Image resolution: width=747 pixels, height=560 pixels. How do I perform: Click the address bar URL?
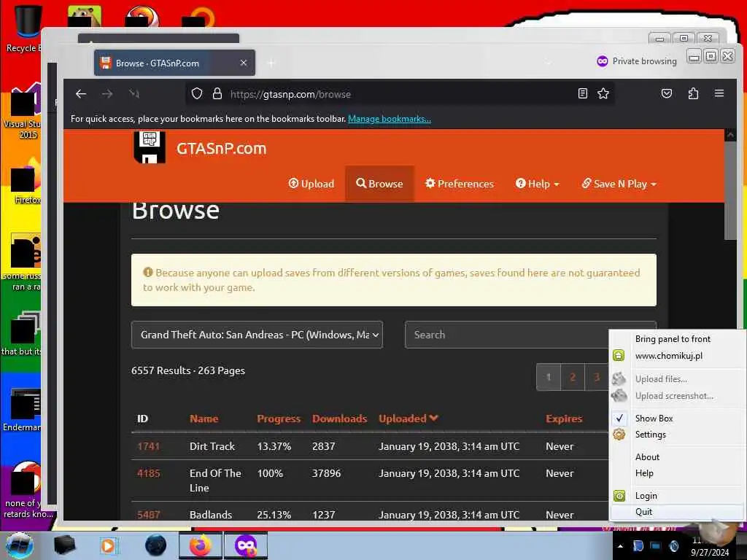tap(290, 94)
